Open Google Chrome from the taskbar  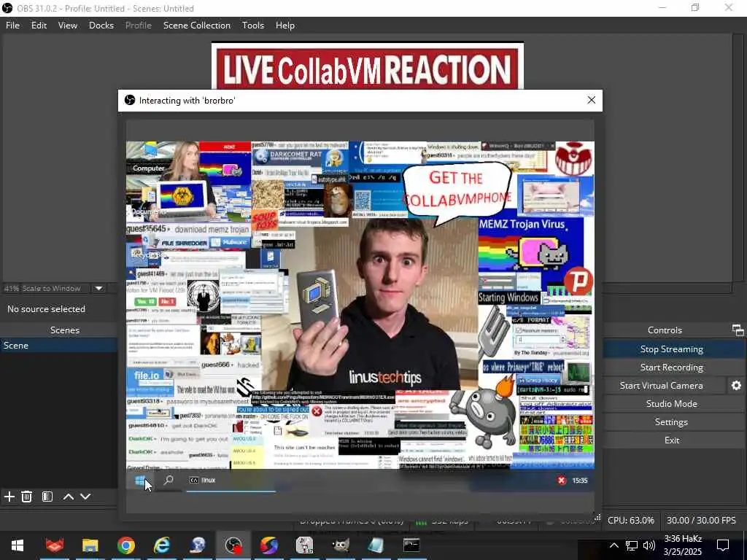point(125,545)
